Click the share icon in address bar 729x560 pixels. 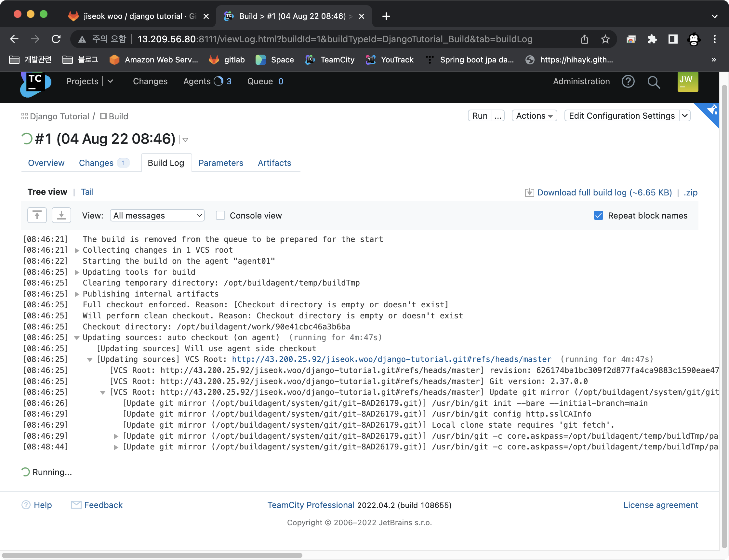584,39
